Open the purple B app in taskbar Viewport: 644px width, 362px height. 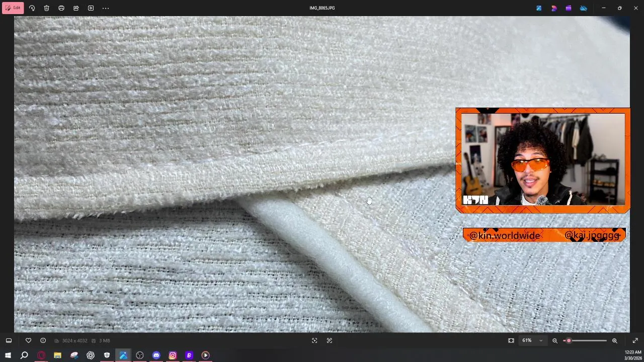coord(189,355)
